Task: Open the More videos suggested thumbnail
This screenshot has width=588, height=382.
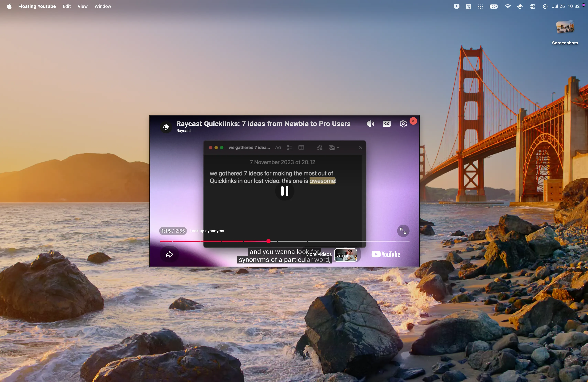Action: [x=345, y=255]
